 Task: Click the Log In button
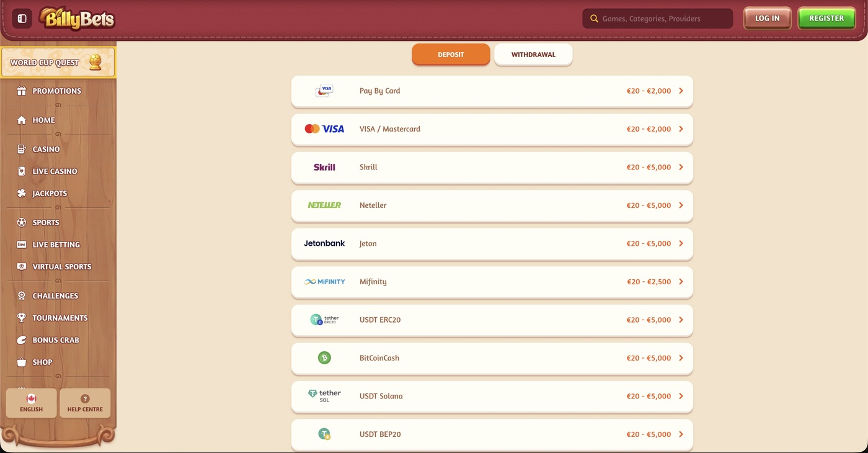(768, 19)
